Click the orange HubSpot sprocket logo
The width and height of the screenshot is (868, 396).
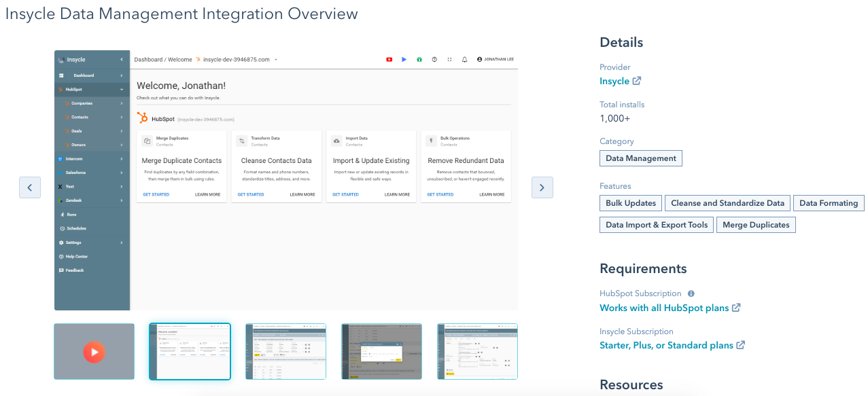pyautogui.click(x=142, y=118)
